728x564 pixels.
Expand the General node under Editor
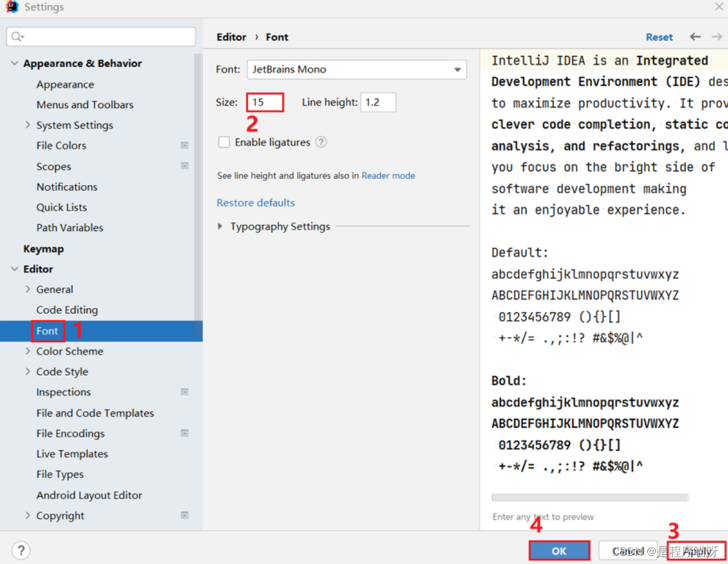click(x=27, y=289)
